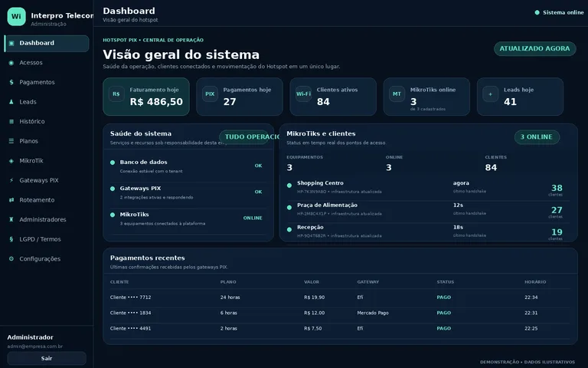Click the Administradores sidebar icon
Screen dimensions: 588x368
click(11, 219)
